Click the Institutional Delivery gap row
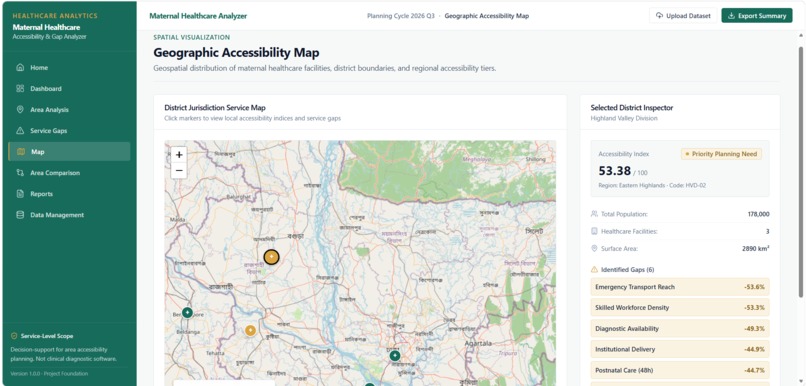Viewport: 806px width, 386px height. pos(680,349)
